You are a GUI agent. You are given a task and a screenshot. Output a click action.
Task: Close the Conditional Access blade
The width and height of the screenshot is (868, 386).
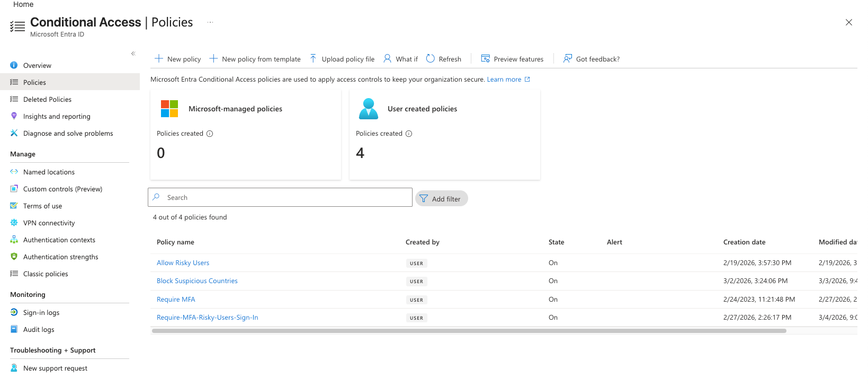click(x=849, y=22)
